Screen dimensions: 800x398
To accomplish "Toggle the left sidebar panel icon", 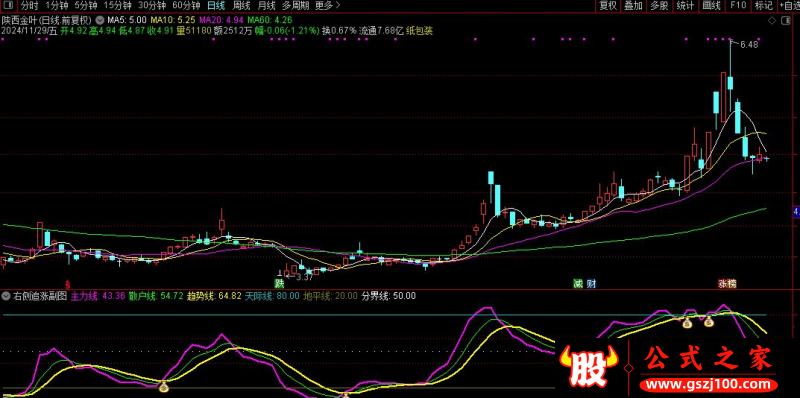I will click(x=9, y=6).
